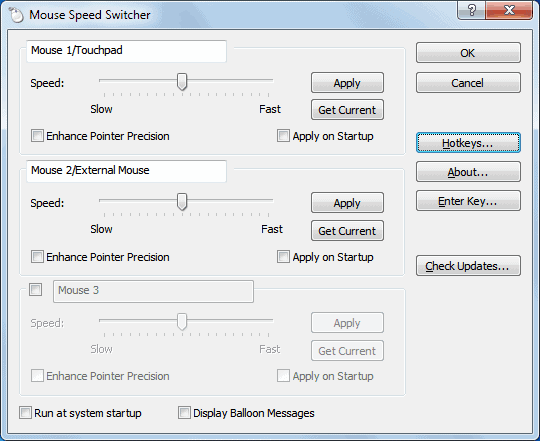
Task: Click the Check Updates button
Action: coord(468,266)
